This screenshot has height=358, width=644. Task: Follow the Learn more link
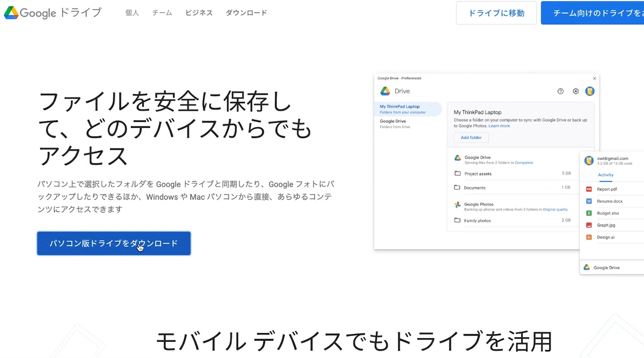click(x=499, y=126)
